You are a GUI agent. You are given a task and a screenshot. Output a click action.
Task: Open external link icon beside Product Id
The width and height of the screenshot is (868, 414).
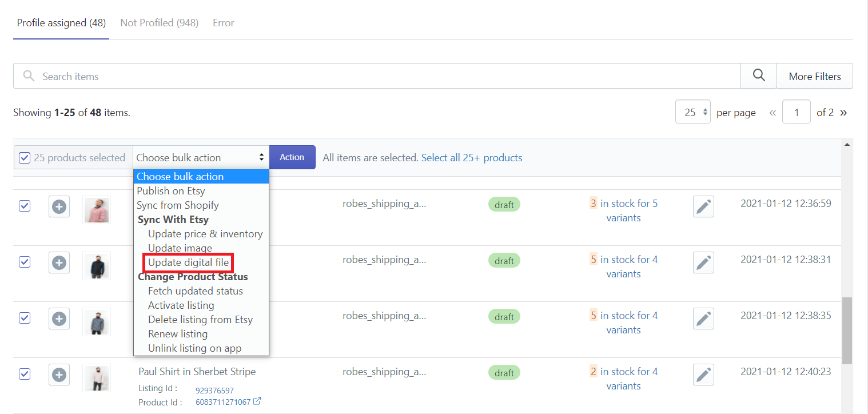point(257,401)
